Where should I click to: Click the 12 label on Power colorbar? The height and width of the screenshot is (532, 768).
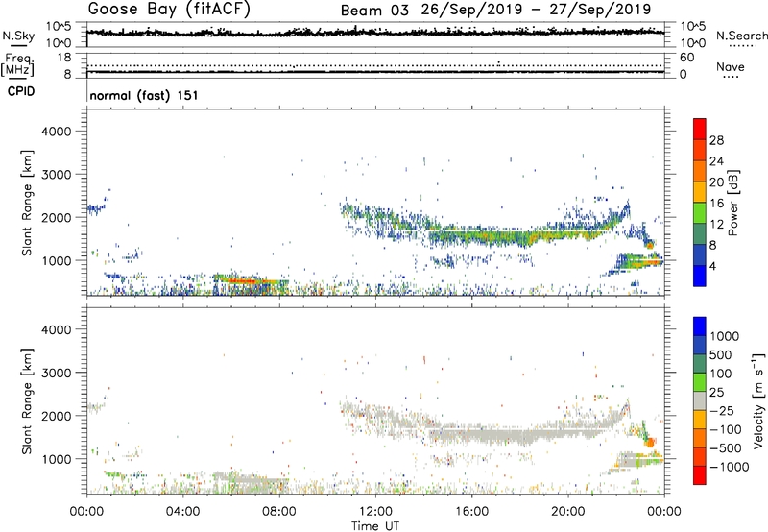pos(716,225)
